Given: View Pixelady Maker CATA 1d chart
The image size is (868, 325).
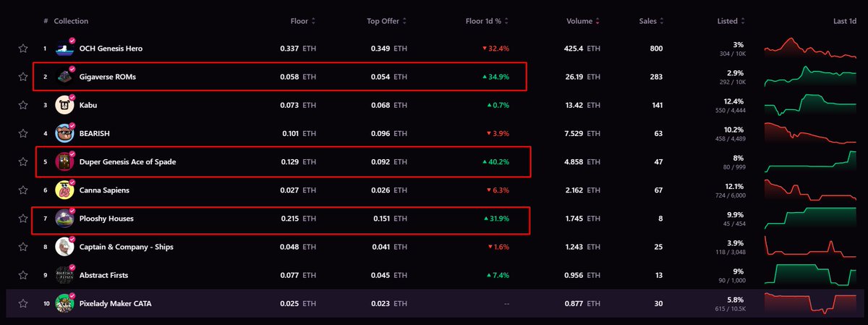Looking at the screenshot, I should (810, 304).
